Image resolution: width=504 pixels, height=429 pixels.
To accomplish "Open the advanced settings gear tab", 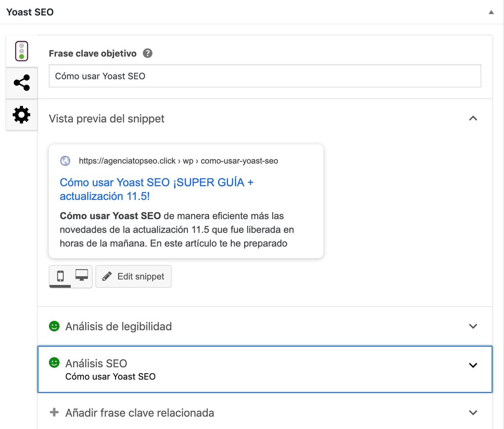I will pyautogui.click(x=21, y=115).
